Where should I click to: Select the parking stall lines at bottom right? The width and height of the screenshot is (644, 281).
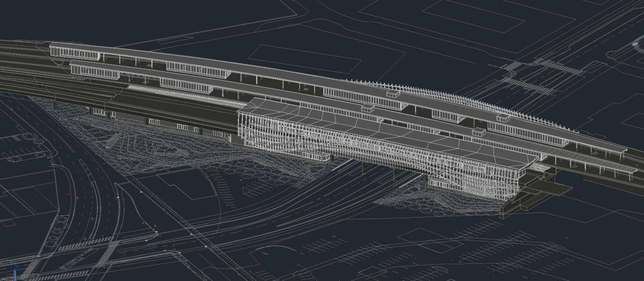503,246
